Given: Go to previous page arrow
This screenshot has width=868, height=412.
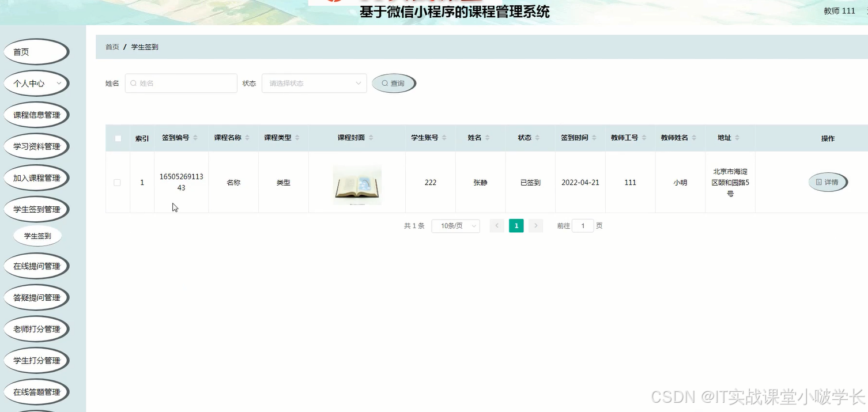Looking at the screenshot, I should pyautogui.click(x=497, y=226).
